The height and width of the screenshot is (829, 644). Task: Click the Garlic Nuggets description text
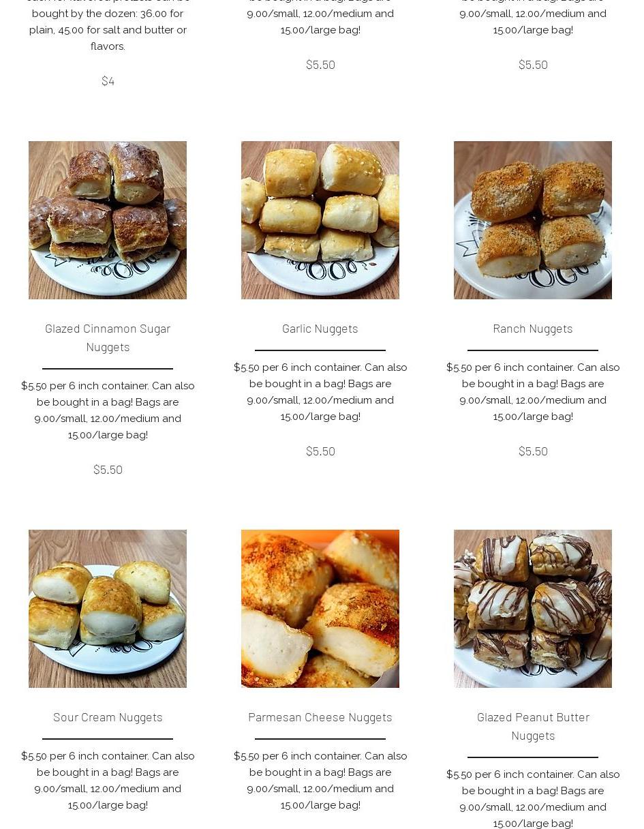[x=320, y=392]
